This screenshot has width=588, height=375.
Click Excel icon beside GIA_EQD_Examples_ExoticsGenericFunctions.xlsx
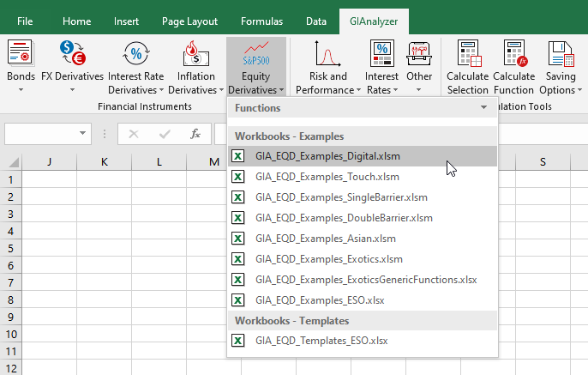(237, 280)
